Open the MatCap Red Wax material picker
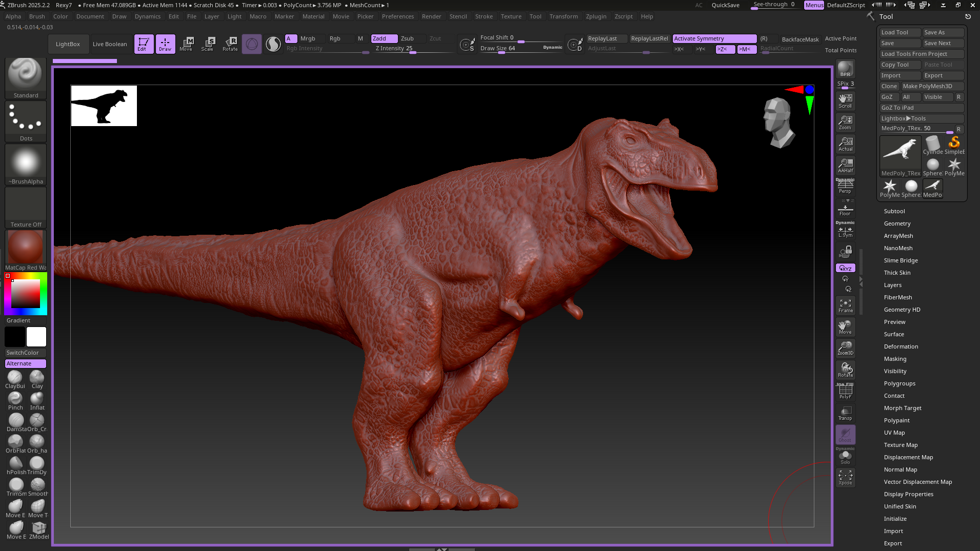The height and width of the screenshot is (551, 980). point(26,251)
